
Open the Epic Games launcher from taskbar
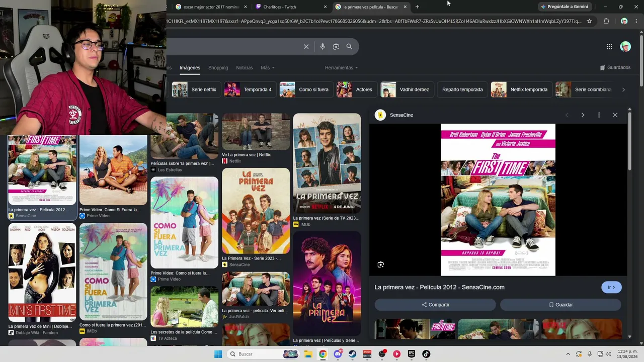(412, 354)
